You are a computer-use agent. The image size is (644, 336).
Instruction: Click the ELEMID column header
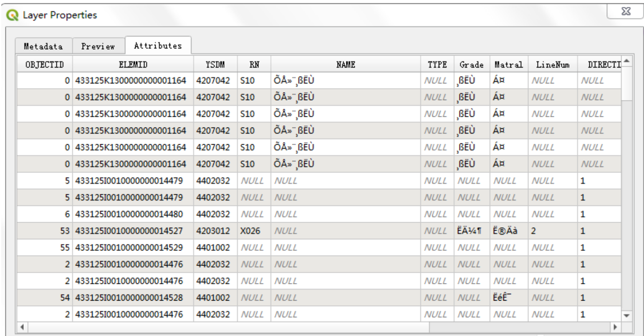[133, 65]
